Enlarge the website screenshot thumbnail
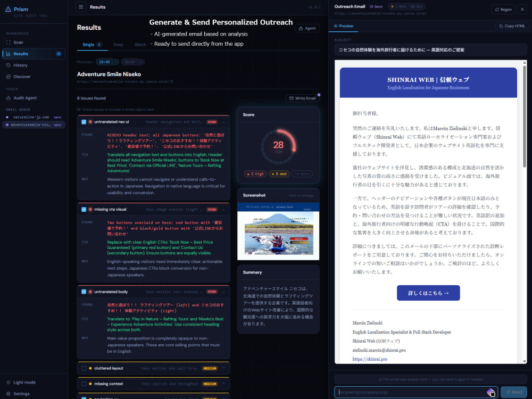Image resolution: width=532 pixels, height=399 pixels. 278,231
